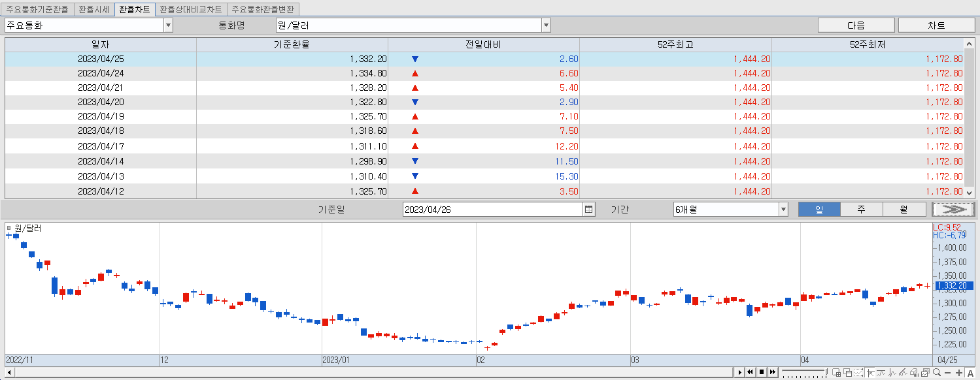Image resolution: width=980 pixels, height=380 pixels.
Task: Click the rewind double-arrow chart button
Action: (x=750, y=372)
